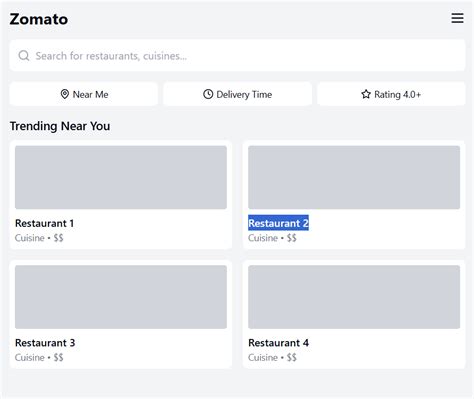Open the Restaurant 4 image
This screenshot has width=474, height=399.
tap(354, 297)
